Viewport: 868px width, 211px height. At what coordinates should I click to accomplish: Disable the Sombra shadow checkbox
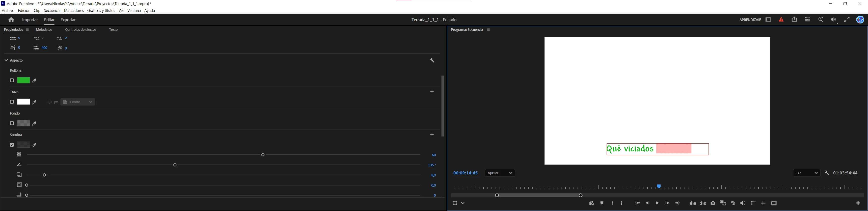tap(12, 145)
